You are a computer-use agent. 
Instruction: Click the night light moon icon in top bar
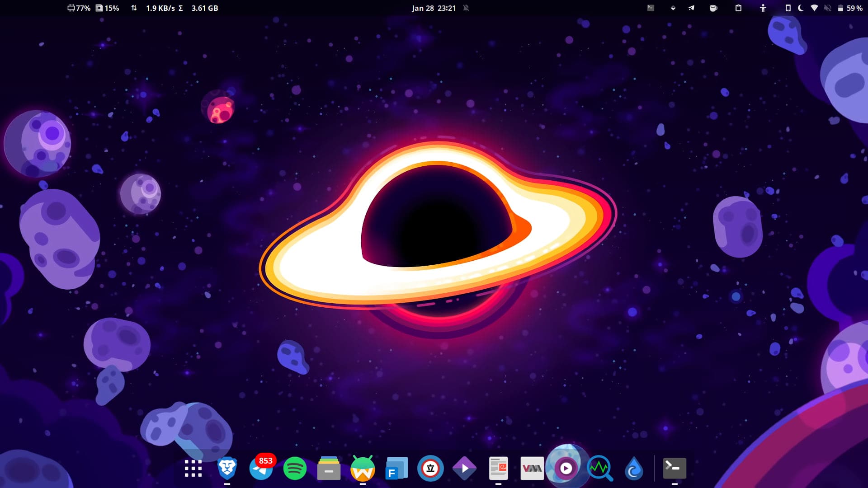(x=801, y=8)
